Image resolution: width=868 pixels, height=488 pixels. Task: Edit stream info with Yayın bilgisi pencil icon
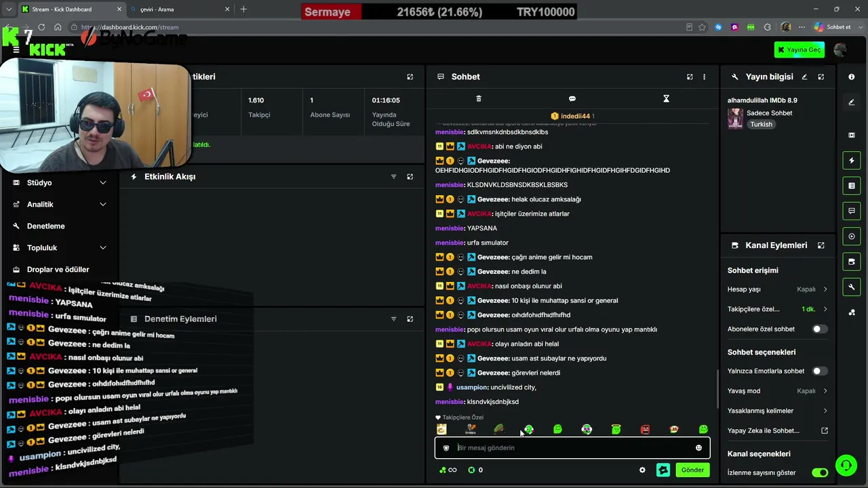804,77
